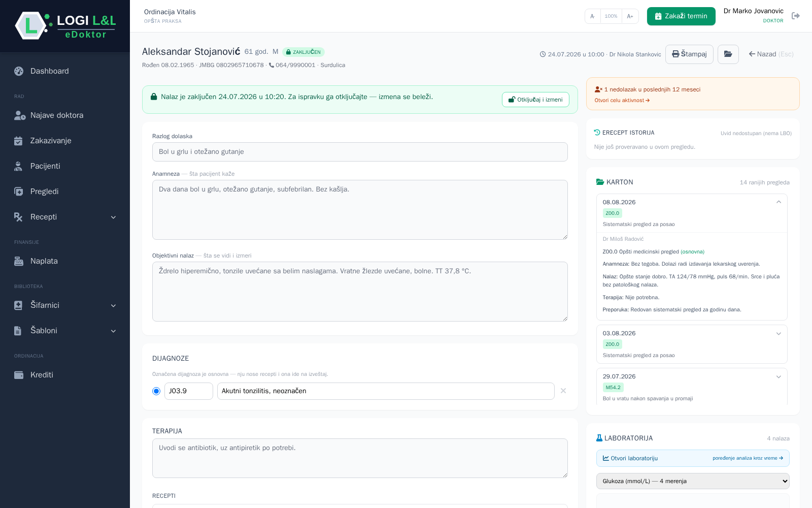
Task: Click the Objektivni nalaz text area
Action: tap(360, 292)
